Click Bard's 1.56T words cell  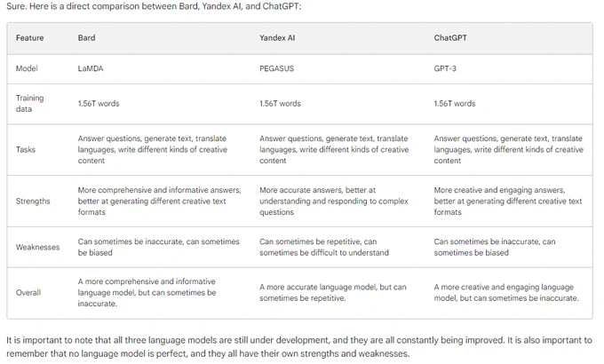[99, 104]
